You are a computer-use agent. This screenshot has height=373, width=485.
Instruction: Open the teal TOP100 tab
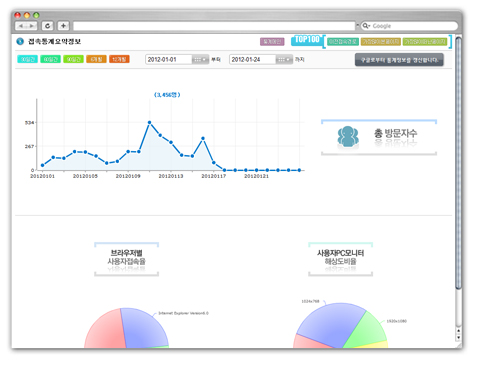343,42
